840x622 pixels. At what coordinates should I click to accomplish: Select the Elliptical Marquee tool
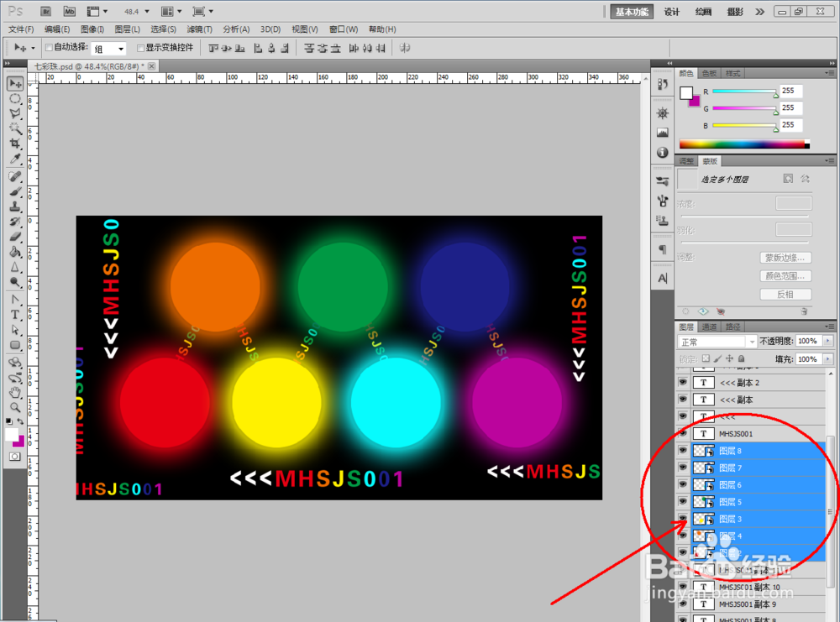[x=15, y=98]
